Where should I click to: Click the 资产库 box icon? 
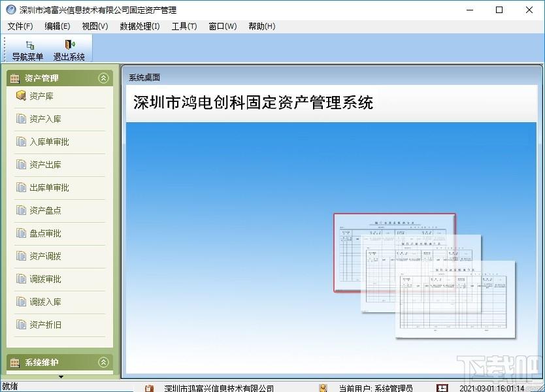coord(21,95)
